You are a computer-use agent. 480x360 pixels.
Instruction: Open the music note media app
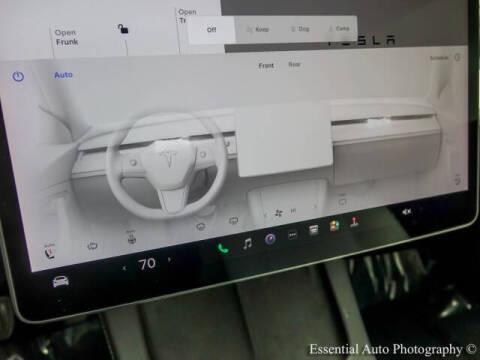tap(247, 244)
